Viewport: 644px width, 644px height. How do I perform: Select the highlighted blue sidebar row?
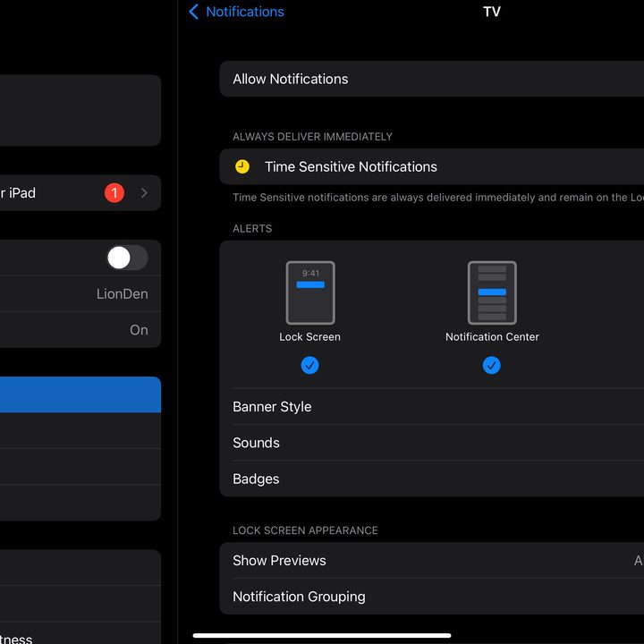pyautogui.click(x=80, y=394)
